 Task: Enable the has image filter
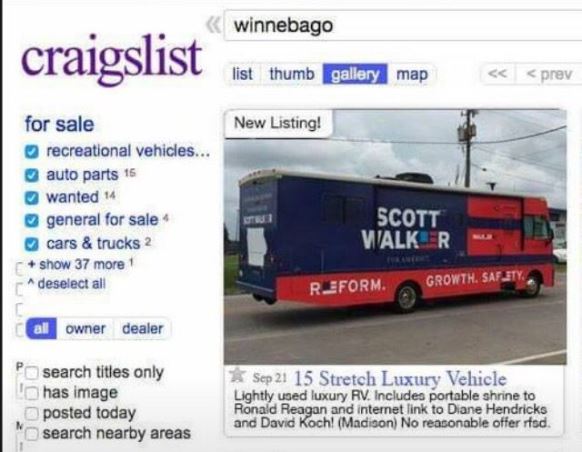pos(32,393)
